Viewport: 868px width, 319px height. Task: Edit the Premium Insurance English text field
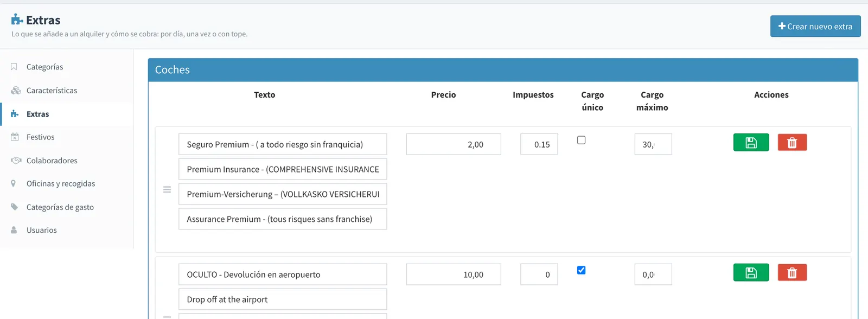(283, 169)
